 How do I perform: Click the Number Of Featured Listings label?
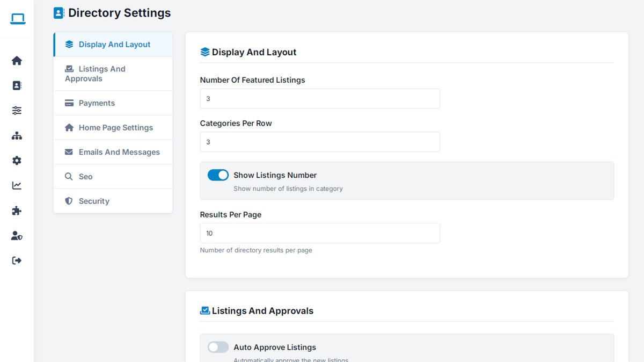(x=253, y=80)
